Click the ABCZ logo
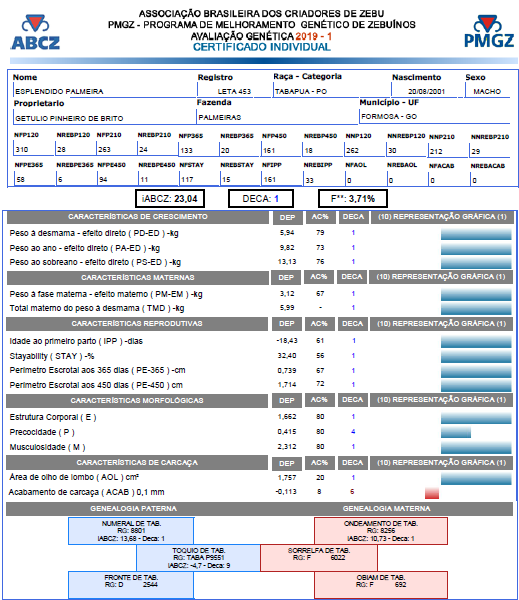 click(35, 33)
